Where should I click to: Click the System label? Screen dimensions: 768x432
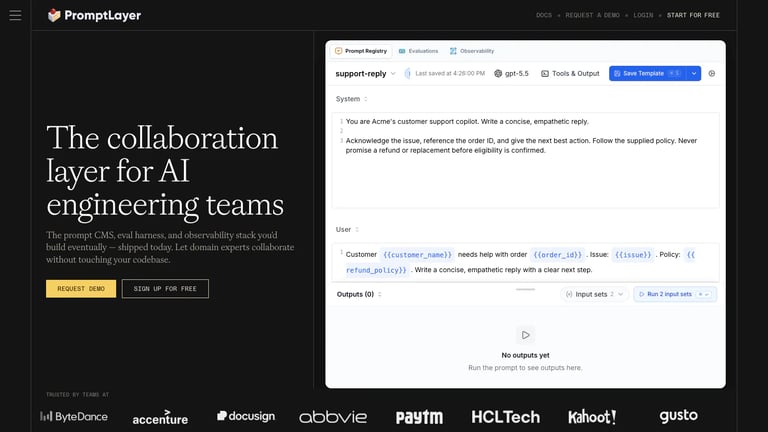pyautogui.click(x=348, y=99)
